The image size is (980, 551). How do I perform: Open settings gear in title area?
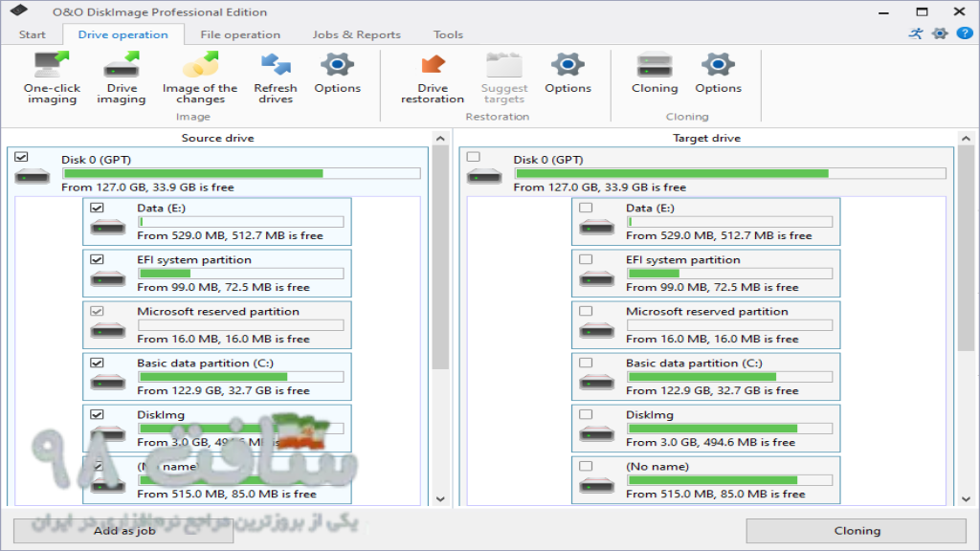pyautogui.click(x=940, y=33)
